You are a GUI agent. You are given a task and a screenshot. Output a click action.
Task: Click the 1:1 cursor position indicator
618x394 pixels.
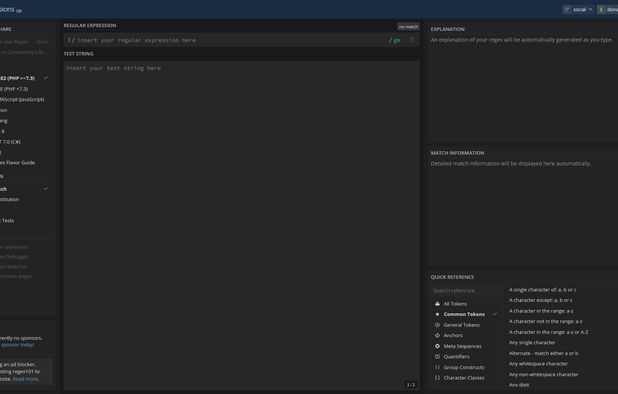click(411, 385)
